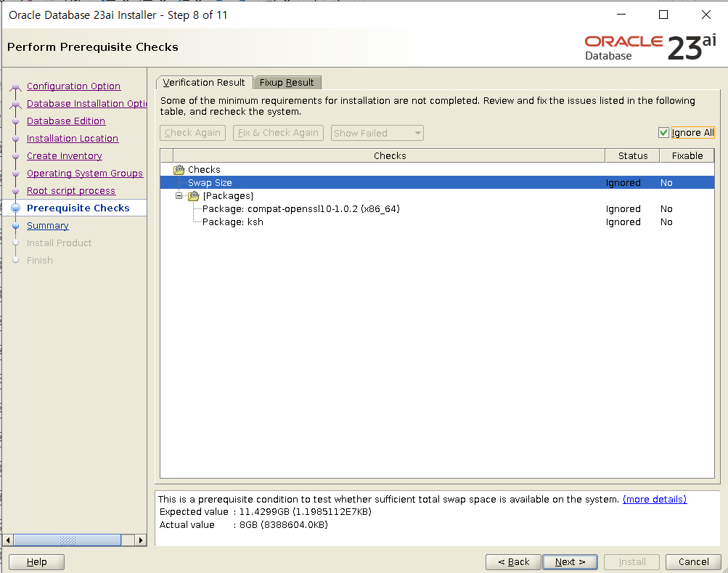The width and height of the screenshot is (728, 573).
Task: Go to Next step
Action: pyautogui.click(x=570, y=562)
